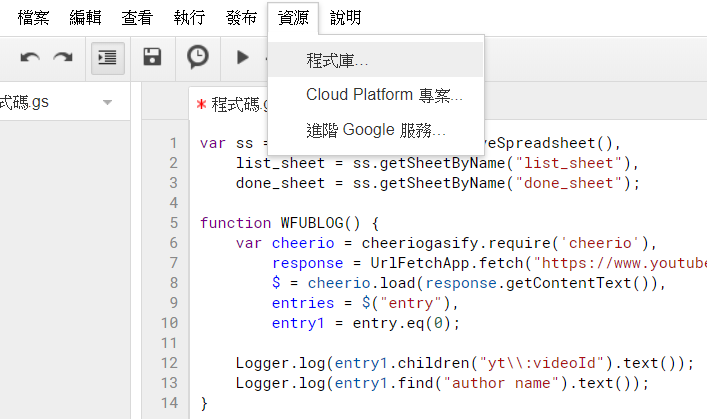
Task: Click the string "author name" on line 13
Action: click(x=501, y=383)
